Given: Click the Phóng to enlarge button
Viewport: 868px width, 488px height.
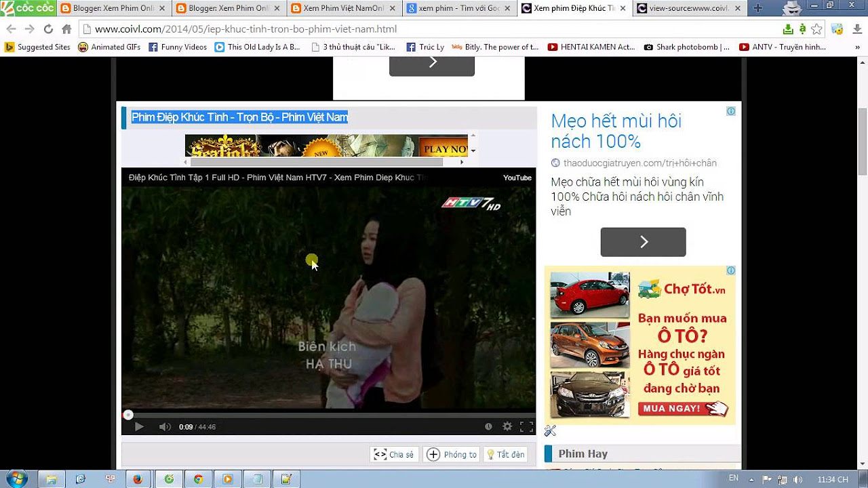Looking at the screenshot, I should [452, 454].
